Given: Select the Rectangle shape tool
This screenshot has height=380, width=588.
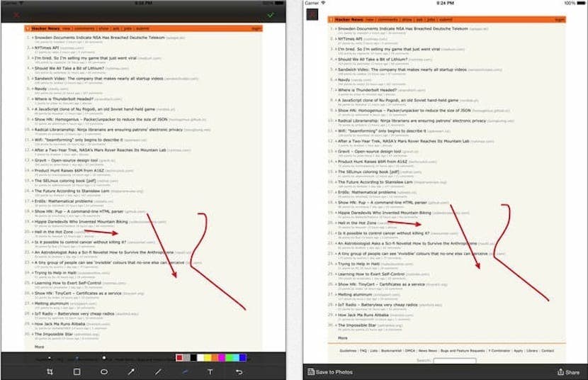Looking at the screenshot, I should 77,371.
